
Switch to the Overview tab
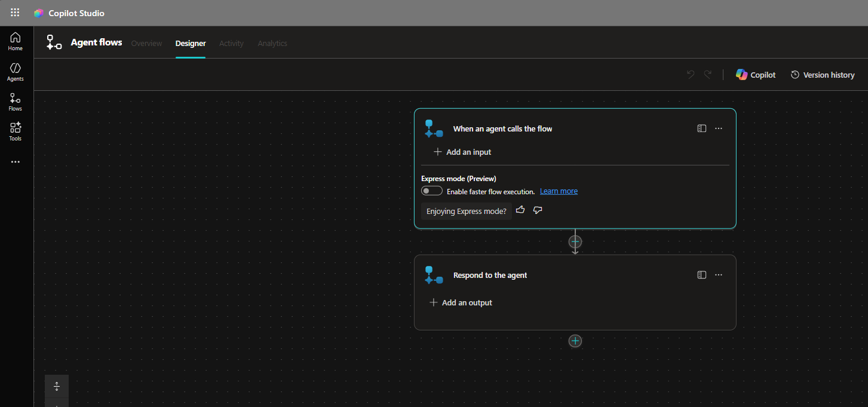click(x=146, y=44)
